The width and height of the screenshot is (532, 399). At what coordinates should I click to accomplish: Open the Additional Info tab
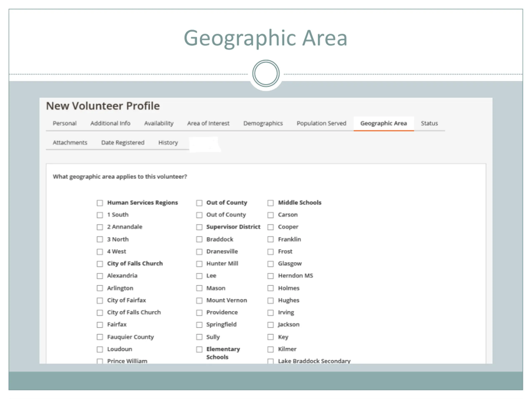[110, 123]
